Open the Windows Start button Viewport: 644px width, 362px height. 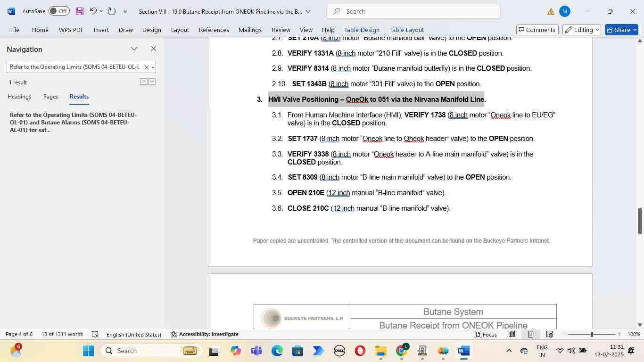point(89,351)
